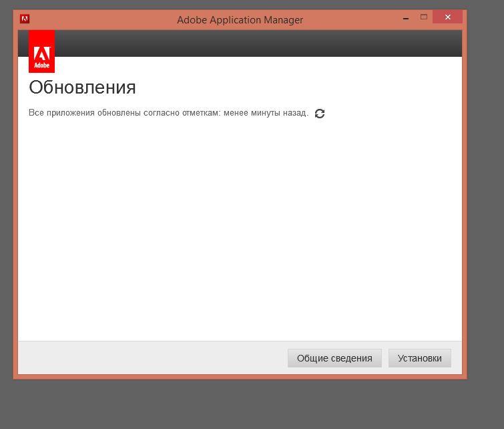Click the small Adobe icon in title bar
This screenshot has width=504, height=429.
(25, 19)
